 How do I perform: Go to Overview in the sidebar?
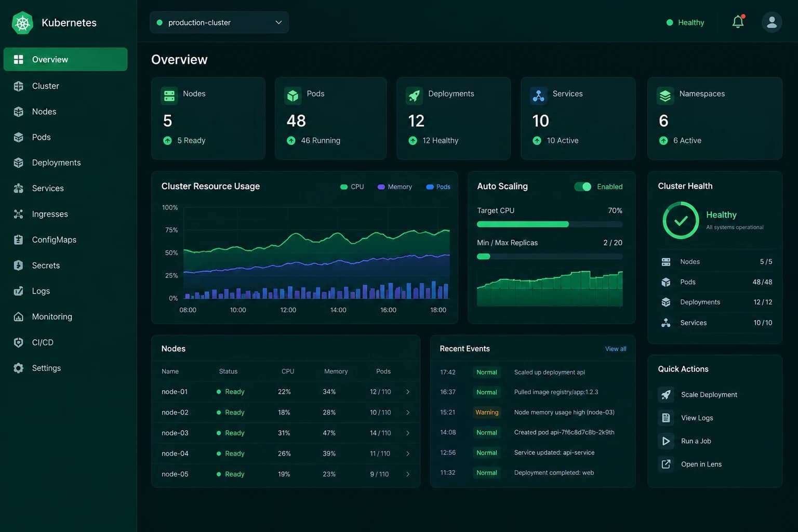(65, 59)
